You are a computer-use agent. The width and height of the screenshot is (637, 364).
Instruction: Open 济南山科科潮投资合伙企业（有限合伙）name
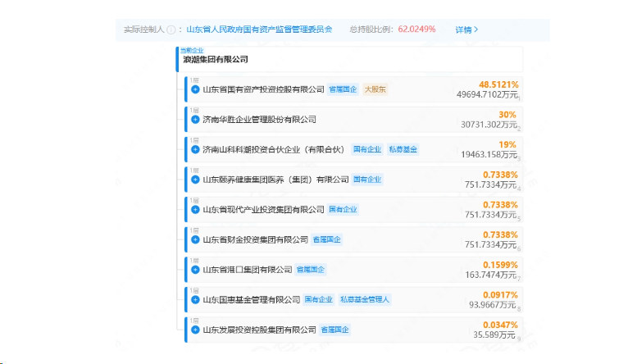pyautogui.click(x=275, y=149)
